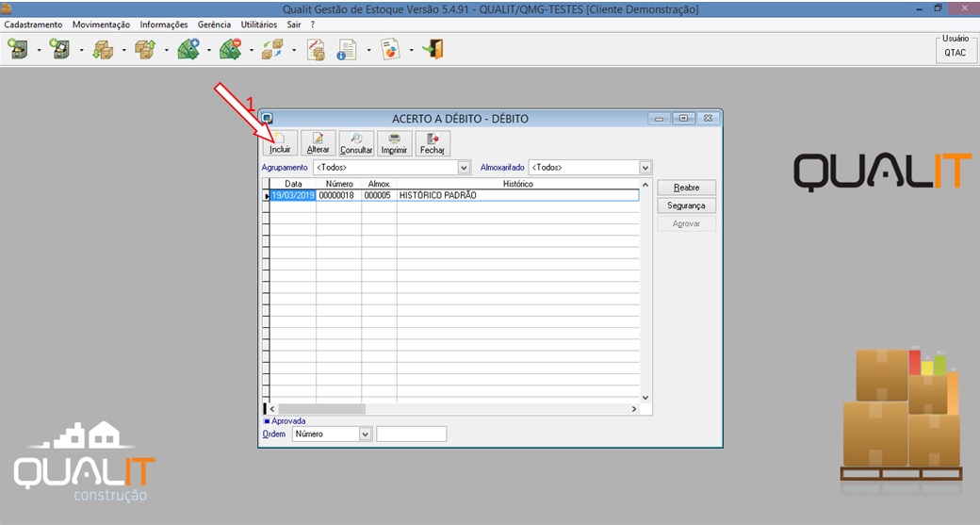
Task: Expand the Almoxarifado combo box
Action: pos(645,168)
